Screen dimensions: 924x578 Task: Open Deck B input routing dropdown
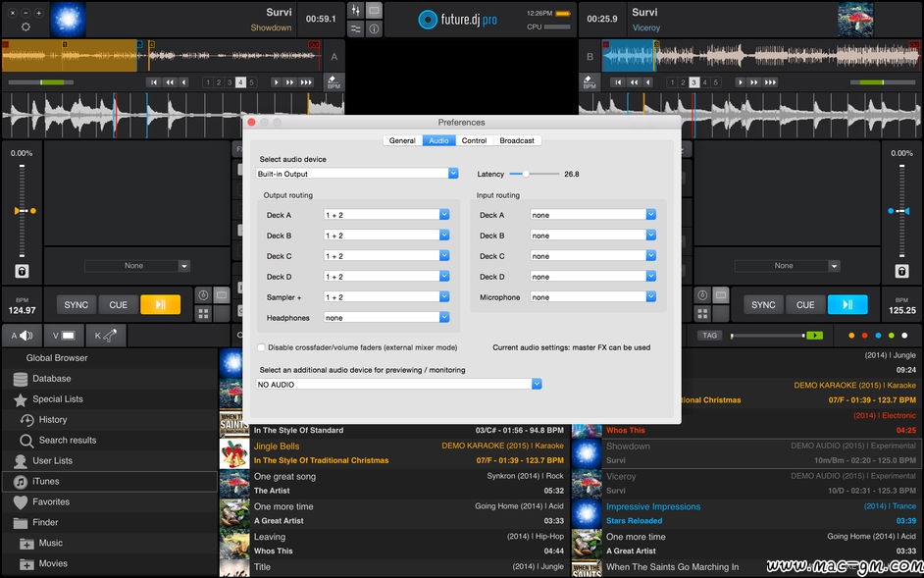tap(592, 236)
